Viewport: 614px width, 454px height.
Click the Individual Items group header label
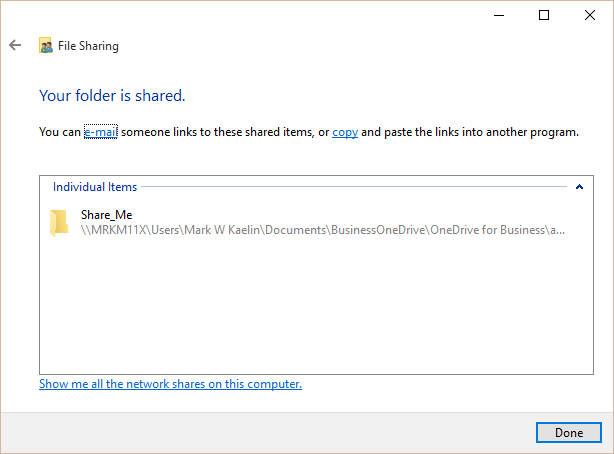point(95,187)
